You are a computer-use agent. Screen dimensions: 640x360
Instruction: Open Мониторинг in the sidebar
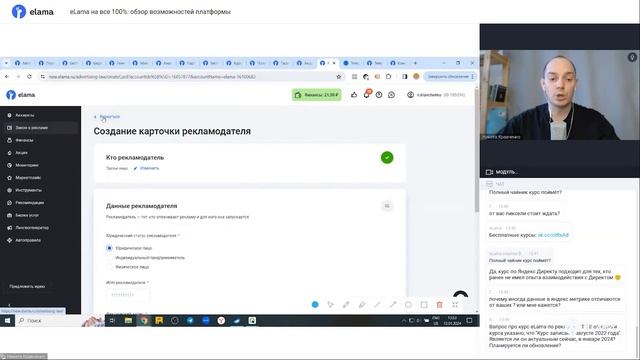pos(27,165)
